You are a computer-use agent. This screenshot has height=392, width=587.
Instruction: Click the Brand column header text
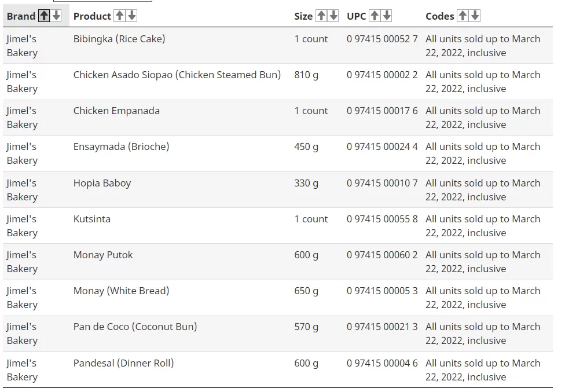21,16
